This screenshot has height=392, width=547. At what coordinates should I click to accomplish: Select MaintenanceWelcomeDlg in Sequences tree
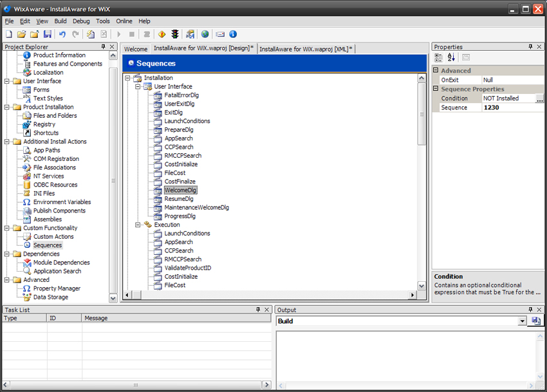197,208
